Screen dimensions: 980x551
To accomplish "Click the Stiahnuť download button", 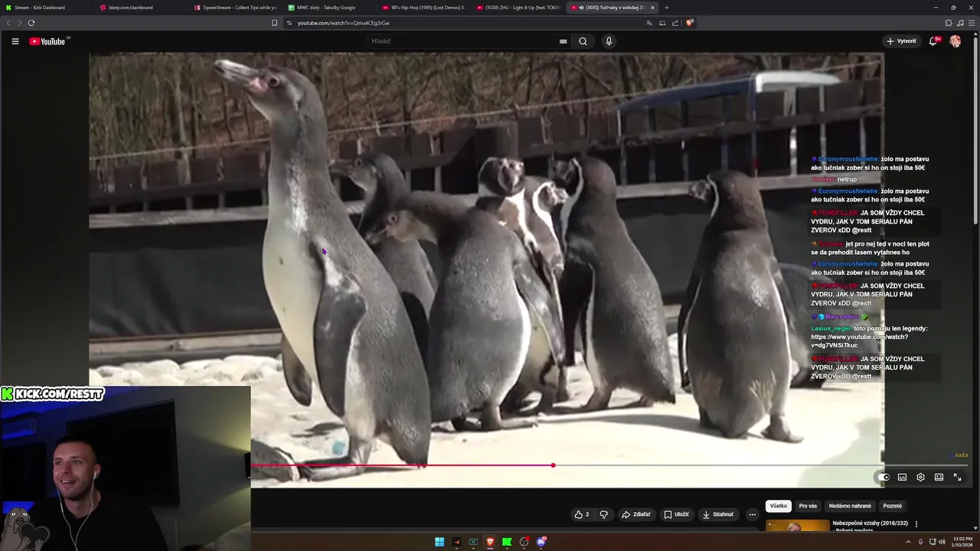I will (718, 514).
